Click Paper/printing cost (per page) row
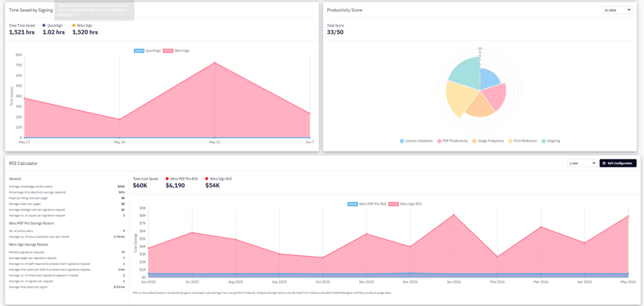 point(67,198)
